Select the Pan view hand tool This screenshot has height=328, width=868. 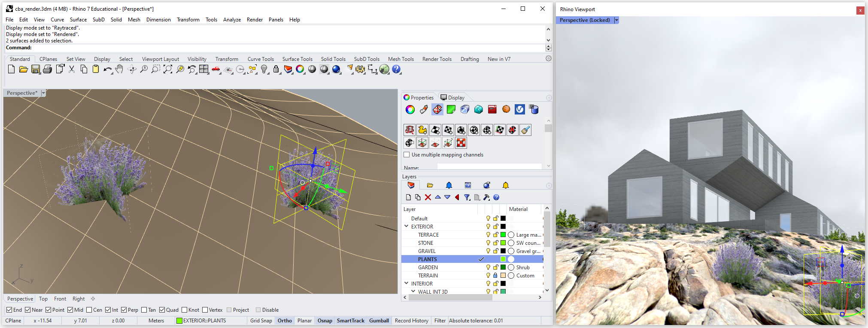coord(119,69)
